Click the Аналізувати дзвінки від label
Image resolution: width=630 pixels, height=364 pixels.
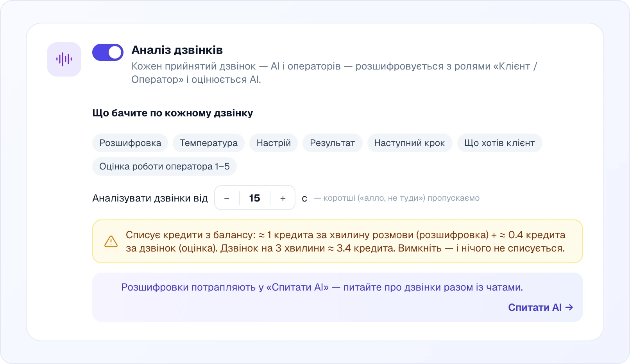tap(150, 198)
